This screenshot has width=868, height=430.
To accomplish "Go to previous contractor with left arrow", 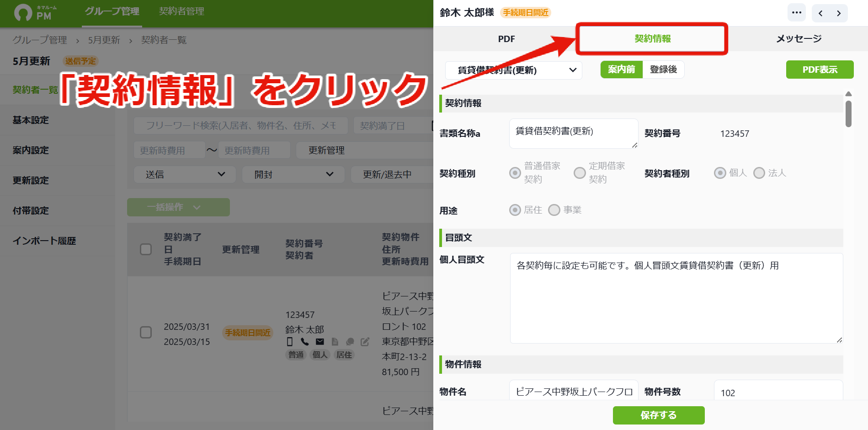I will (820, 13).
